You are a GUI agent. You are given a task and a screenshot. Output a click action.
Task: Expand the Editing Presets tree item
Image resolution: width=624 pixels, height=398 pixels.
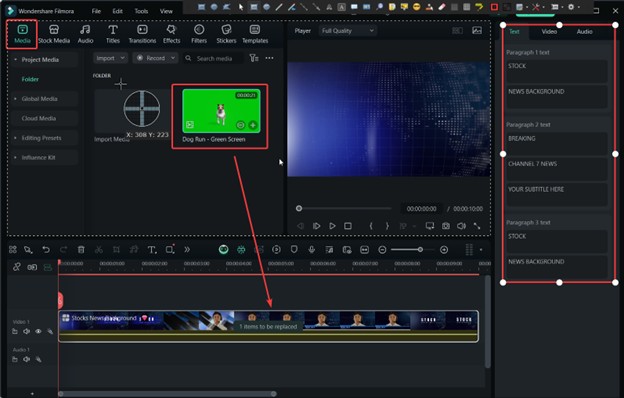[x=15, y=138]
